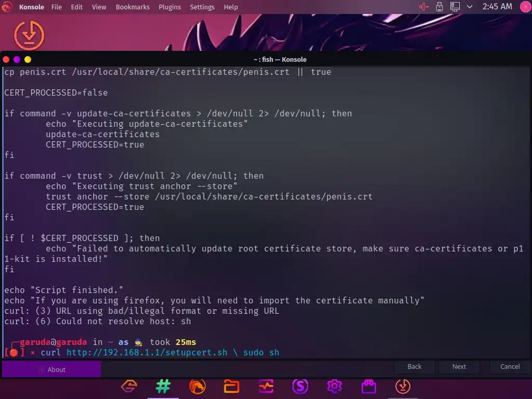532x399 pixels.
Task: Open the wired network tray icon
Action: 455,7
